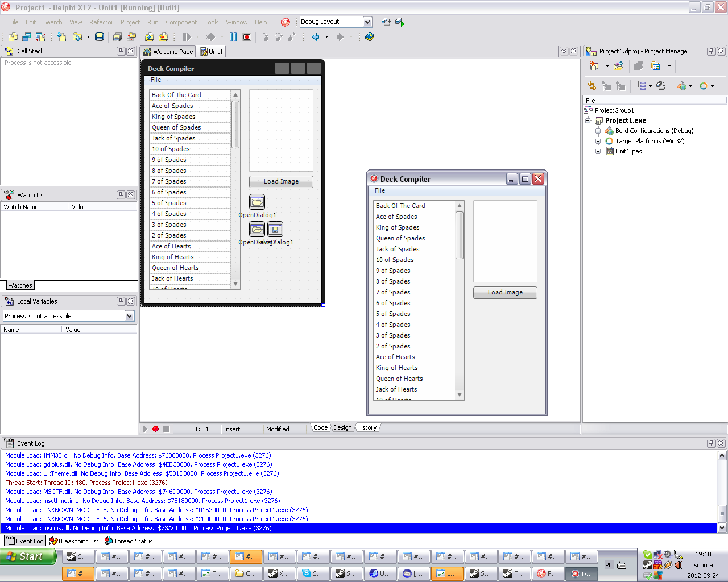Pin the Call Stack panel

(121, 51)
